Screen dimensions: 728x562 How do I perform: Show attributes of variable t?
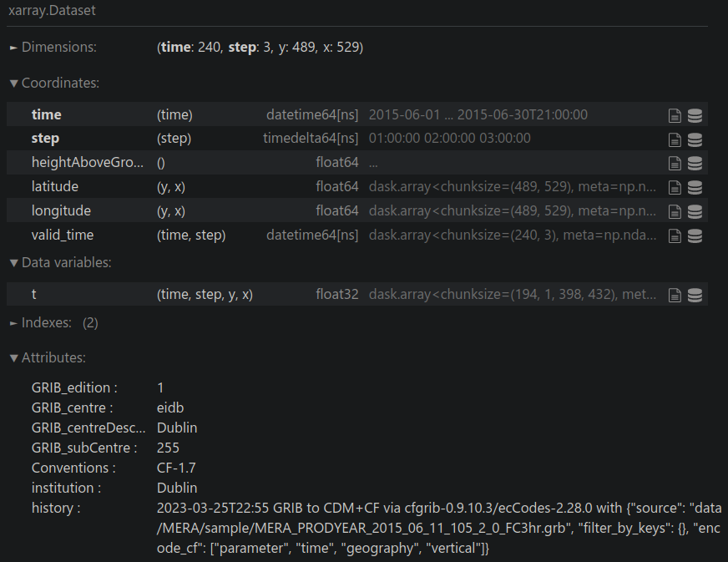pos(675,295)
